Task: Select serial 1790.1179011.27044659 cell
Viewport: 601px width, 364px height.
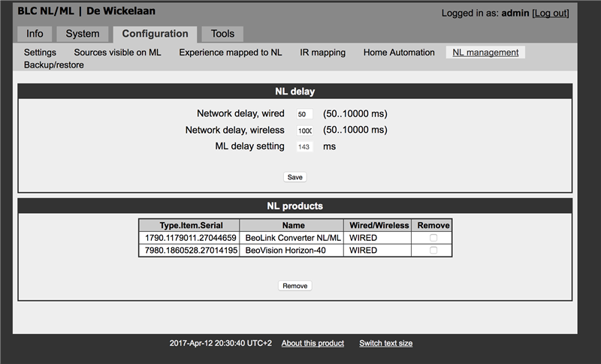Action: pos(189,238)
